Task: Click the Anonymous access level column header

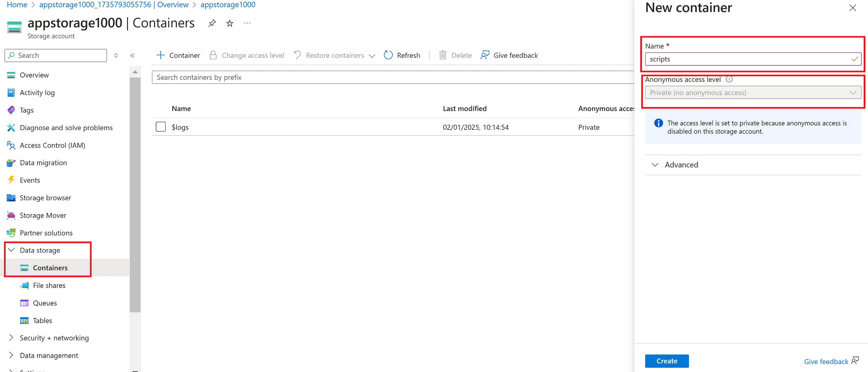Action: (x=606, y=108)
